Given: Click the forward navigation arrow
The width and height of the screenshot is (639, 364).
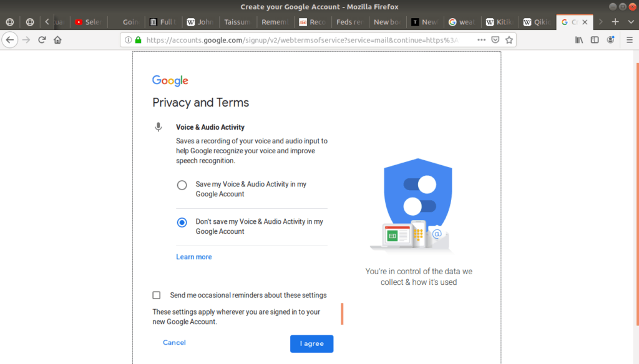Looking at the screenshot, I should pos(26,40).
